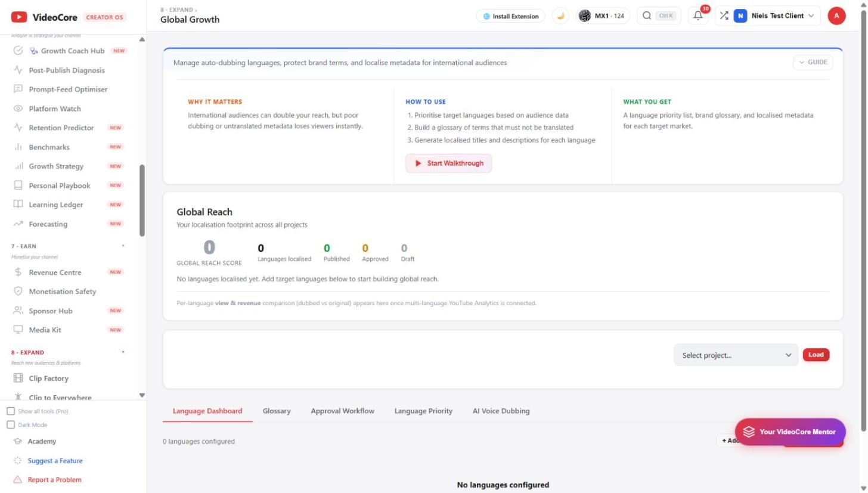The height and width of the screenshot is (493, 868).
Task: Toggle the moon theme button in header
Action: [x=560, y=16]
